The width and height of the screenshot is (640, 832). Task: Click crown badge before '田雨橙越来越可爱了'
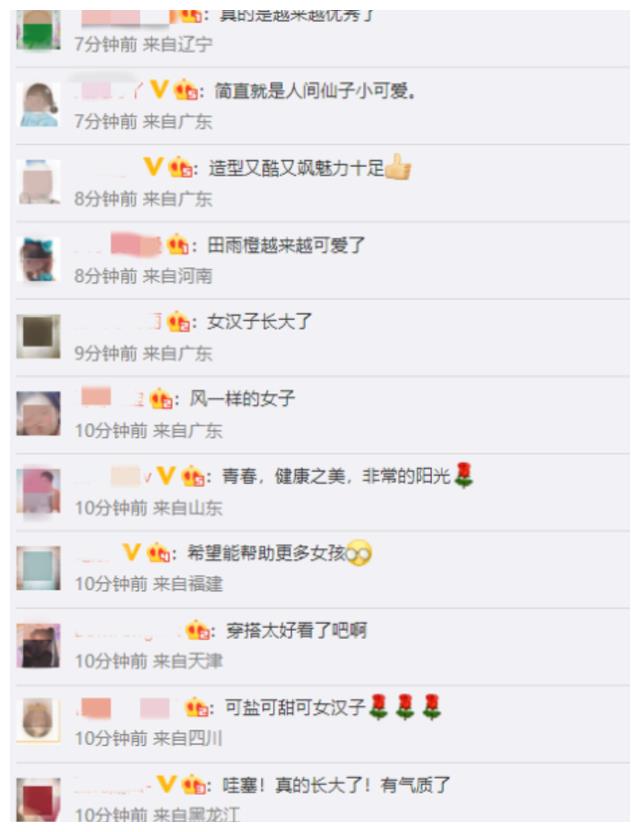click(177, 245)
